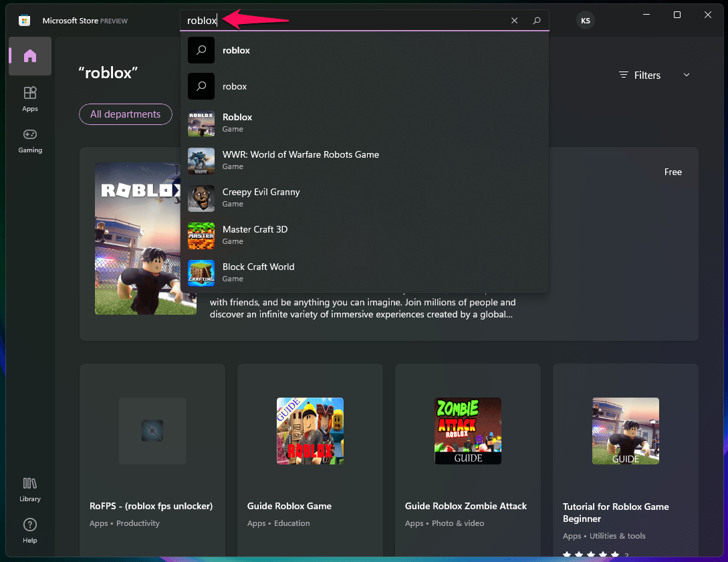
Task: Select Creepy Evil Granny suggestion
Action: tap(364, 198)
